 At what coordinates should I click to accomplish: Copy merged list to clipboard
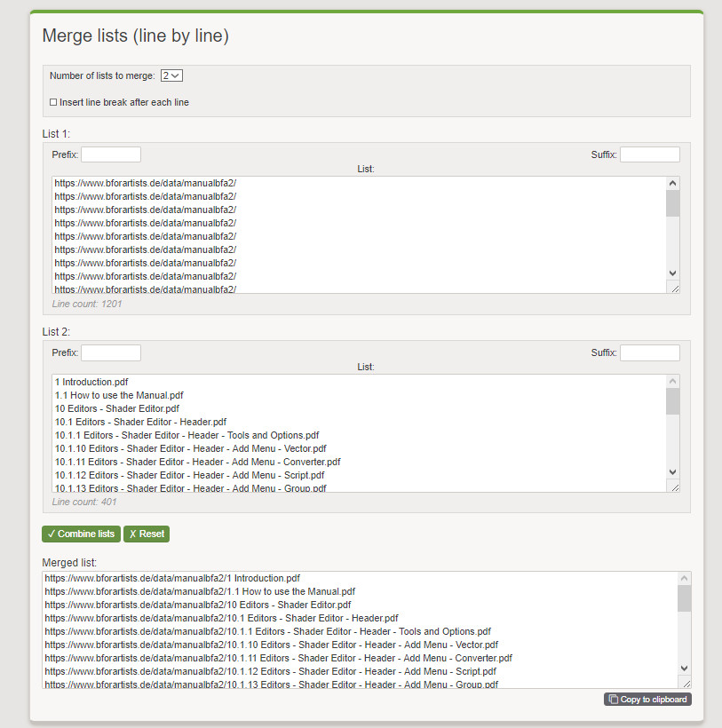(647, 700)
